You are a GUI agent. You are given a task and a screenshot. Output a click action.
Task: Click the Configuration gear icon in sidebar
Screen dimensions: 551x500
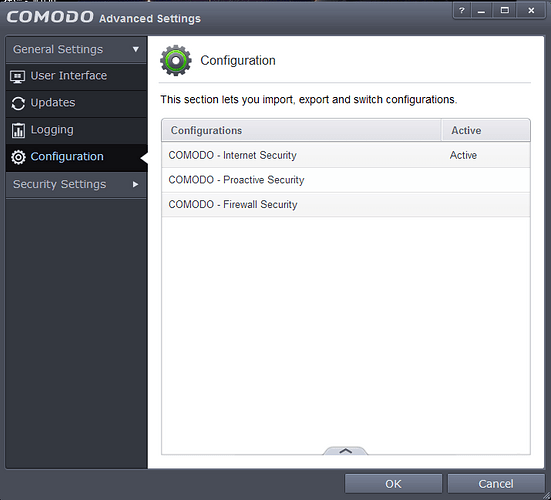pyautogui.click(x=18, y=157)
